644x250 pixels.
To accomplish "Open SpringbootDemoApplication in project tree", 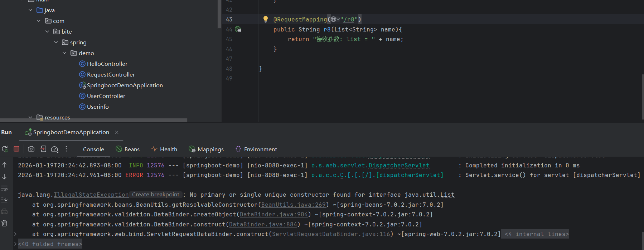I will 125,85.
